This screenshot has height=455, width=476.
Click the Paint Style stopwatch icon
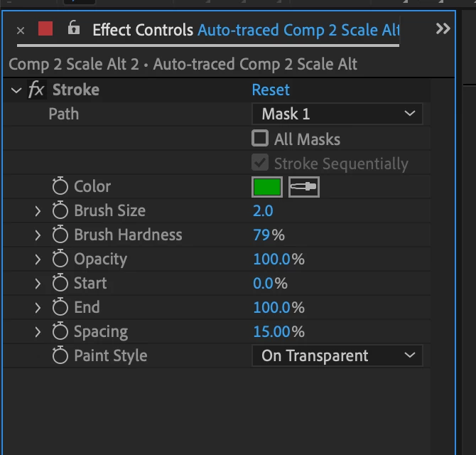(x=60, y=356)
